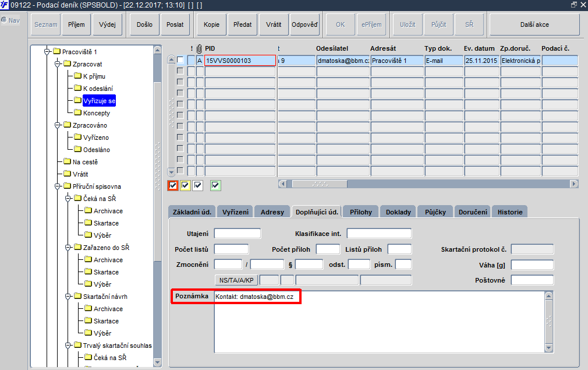This screenshot has width=588, height=370.
Task: Open the Další akce button
Action: 534,24
